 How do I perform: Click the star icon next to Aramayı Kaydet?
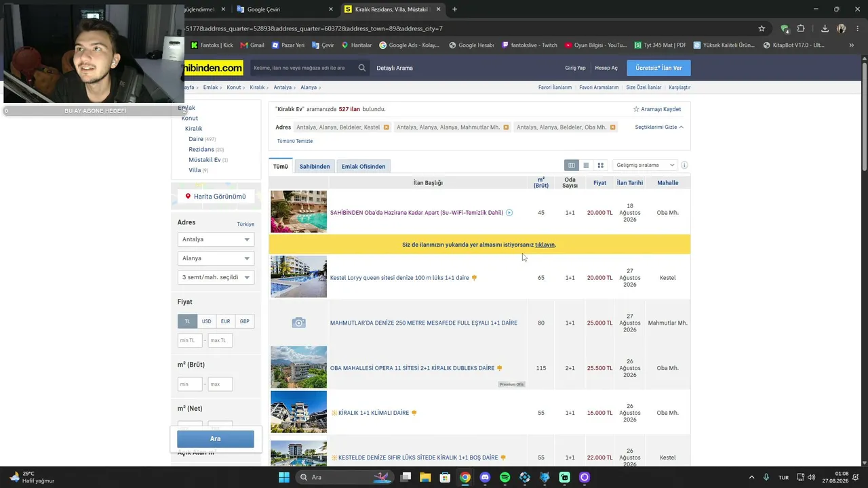[x=636, y=109]
